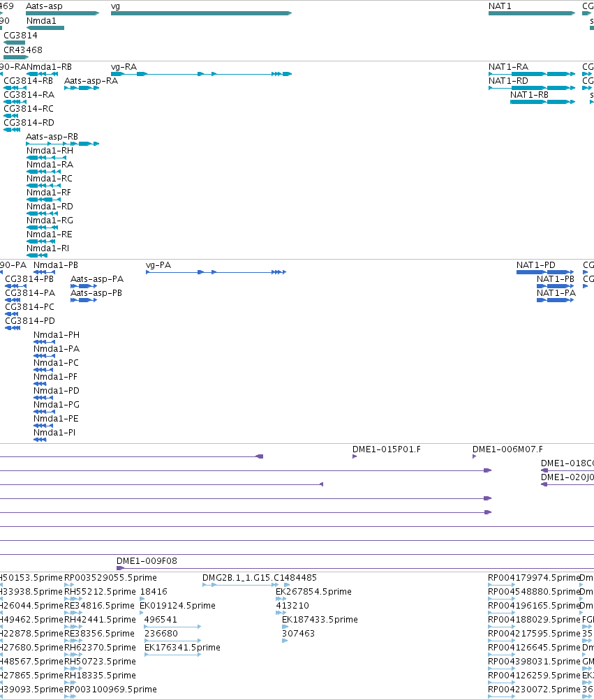Click the Aats-asp-PB CDS label

tap(96, 293)
